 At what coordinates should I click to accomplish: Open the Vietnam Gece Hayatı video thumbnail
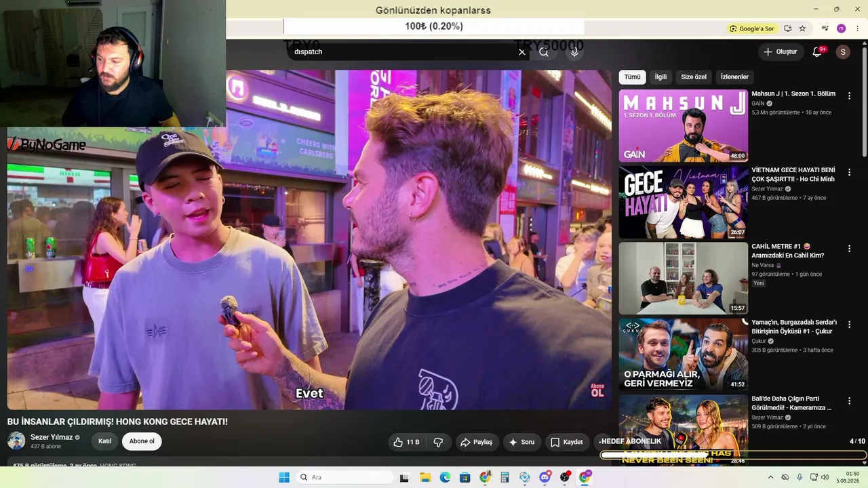pyautogui.click(x=684, y=202)
